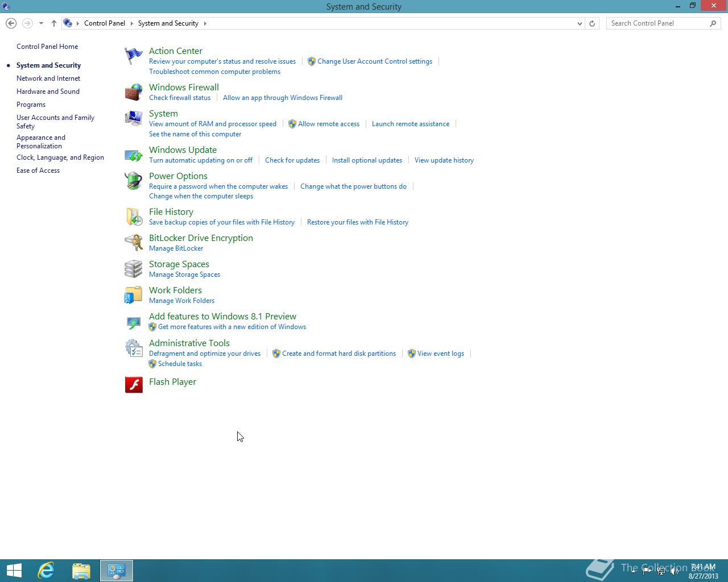Click View update history link

click(x=444, y=160)
